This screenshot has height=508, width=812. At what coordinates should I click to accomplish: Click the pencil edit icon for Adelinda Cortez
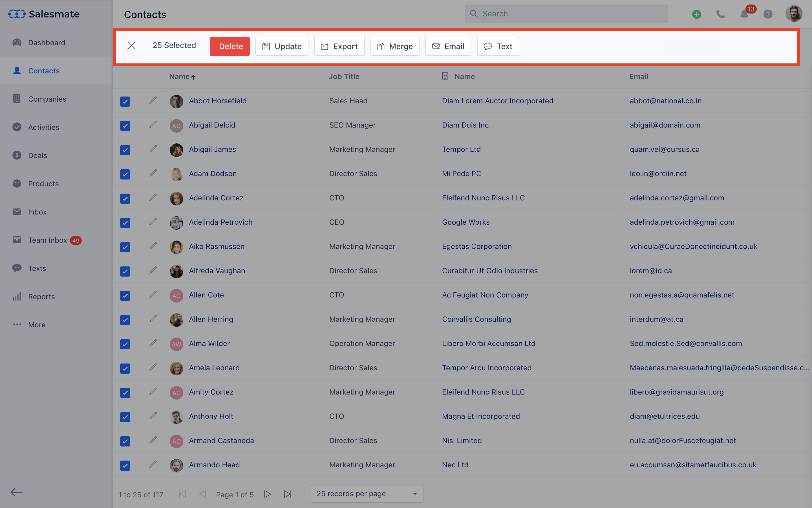tap(153, 197)
